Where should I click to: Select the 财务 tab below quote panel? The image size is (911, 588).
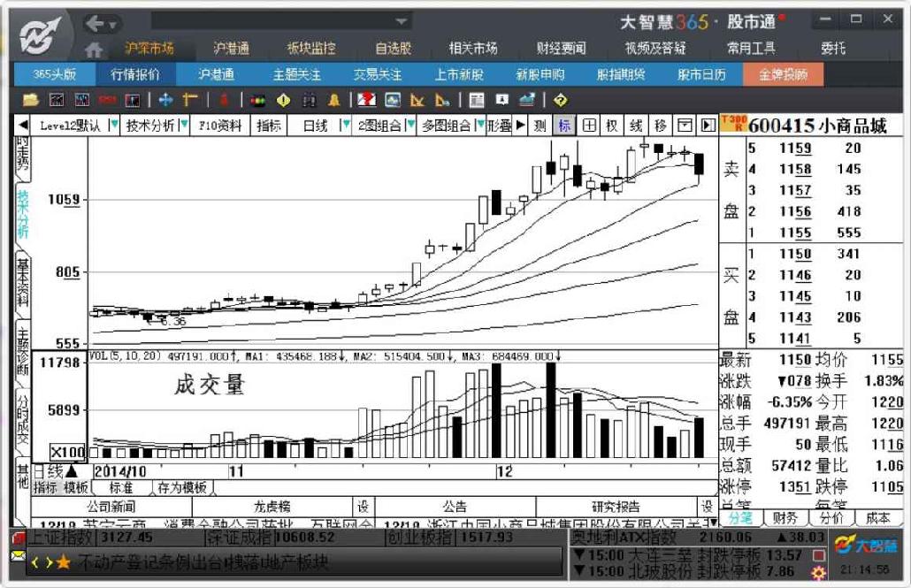[x=785, y=517]
